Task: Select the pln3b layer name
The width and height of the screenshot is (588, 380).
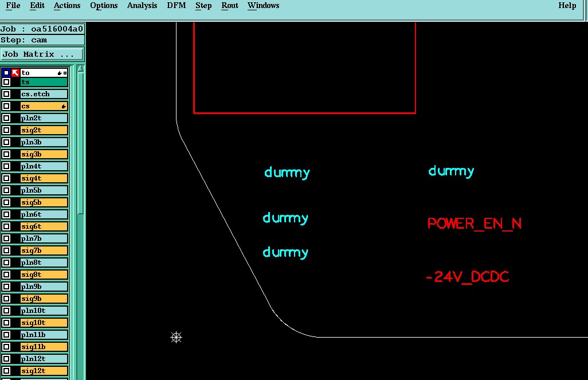Action: pos(44,142)
